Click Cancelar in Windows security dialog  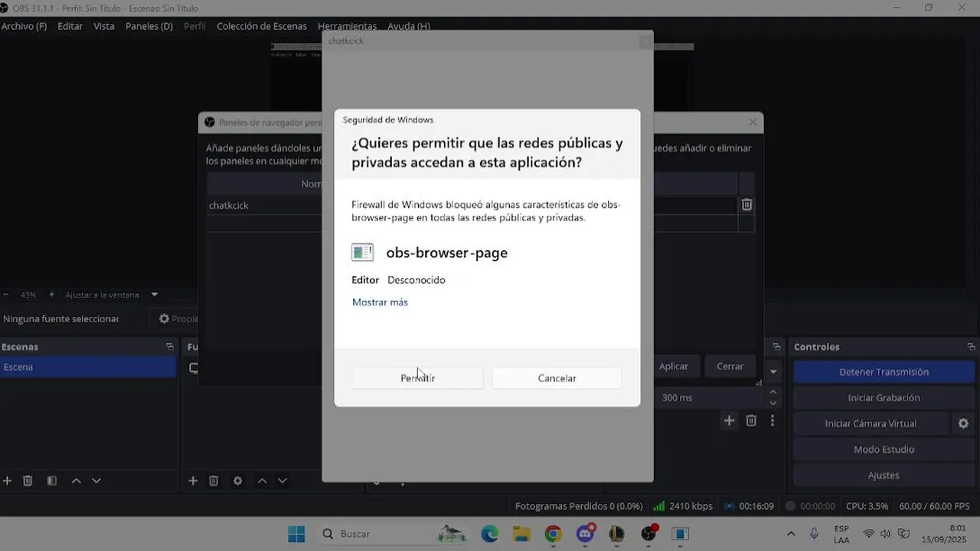click(x=557, y=378)
